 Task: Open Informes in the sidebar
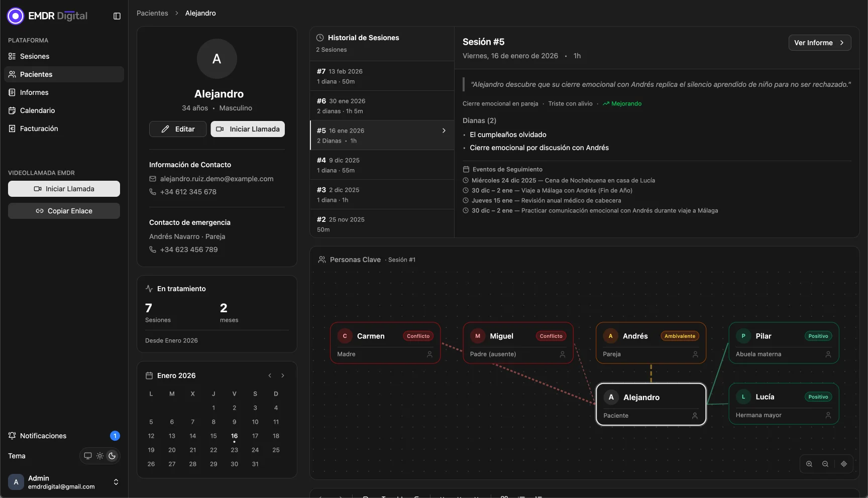tap(34, 92)
